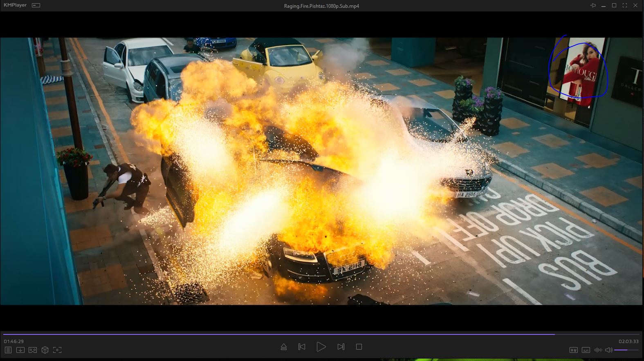Enter fullscreen mode from title bar
Screen dimensions: 644x361
point(625,5)
